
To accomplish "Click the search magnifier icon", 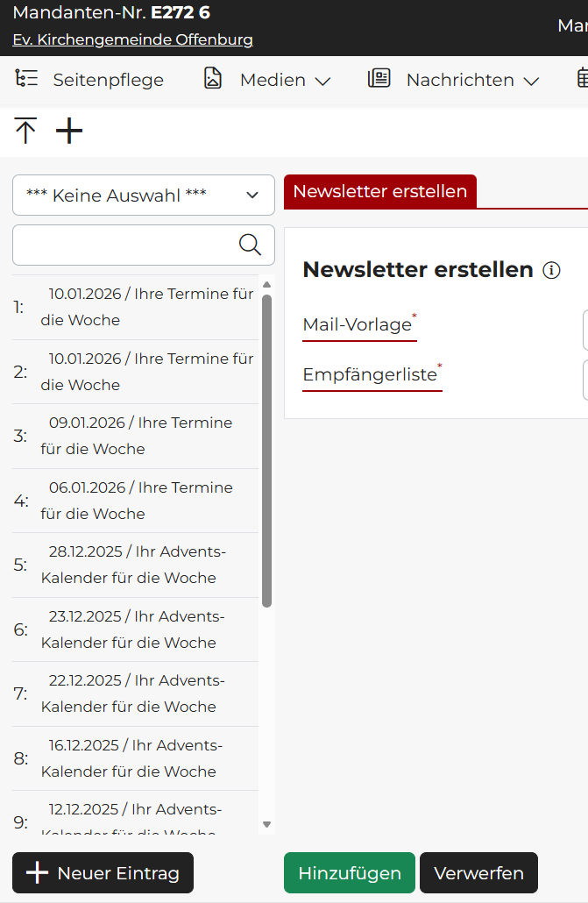I will click(x=250, y=245).
